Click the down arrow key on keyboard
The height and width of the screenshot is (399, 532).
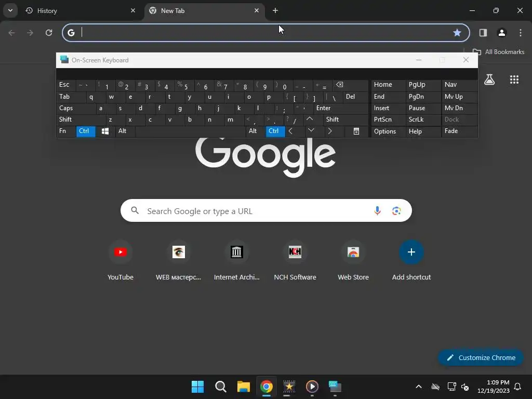311,131
